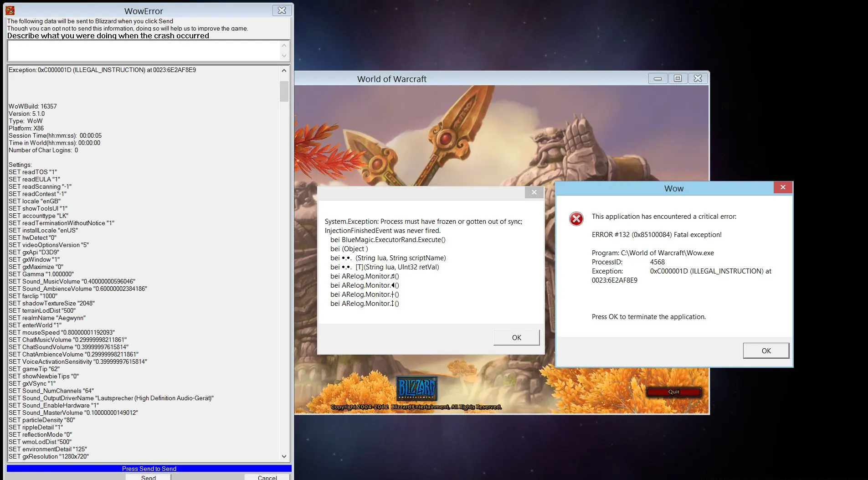Close the WowError window
Viewport: 868px width, 480px height.
282,10
